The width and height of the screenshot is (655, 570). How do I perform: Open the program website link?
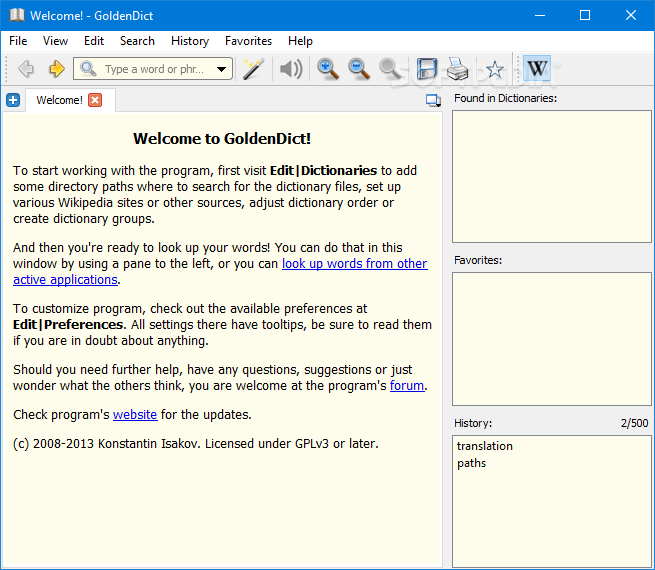[135, 415]
